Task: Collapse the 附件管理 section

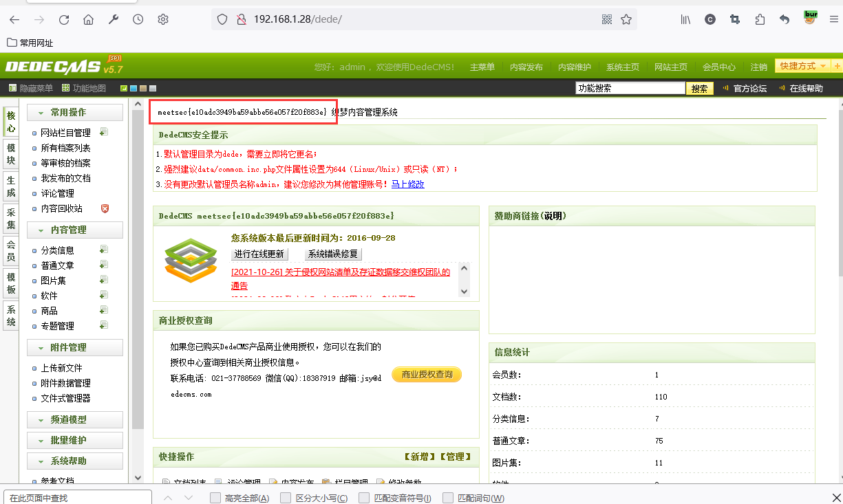Action: click(75, 347)
